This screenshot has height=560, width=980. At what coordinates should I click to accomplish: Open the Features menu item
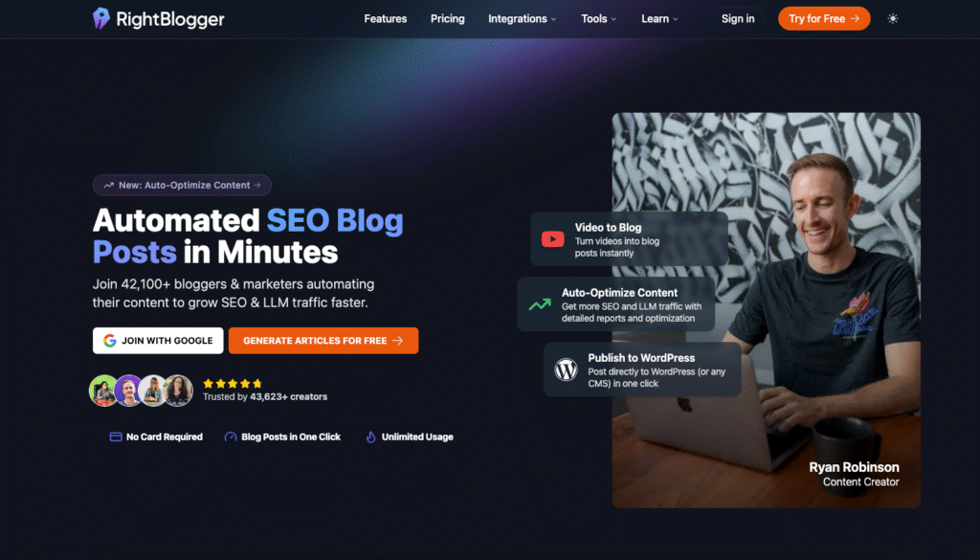[386, 19]
